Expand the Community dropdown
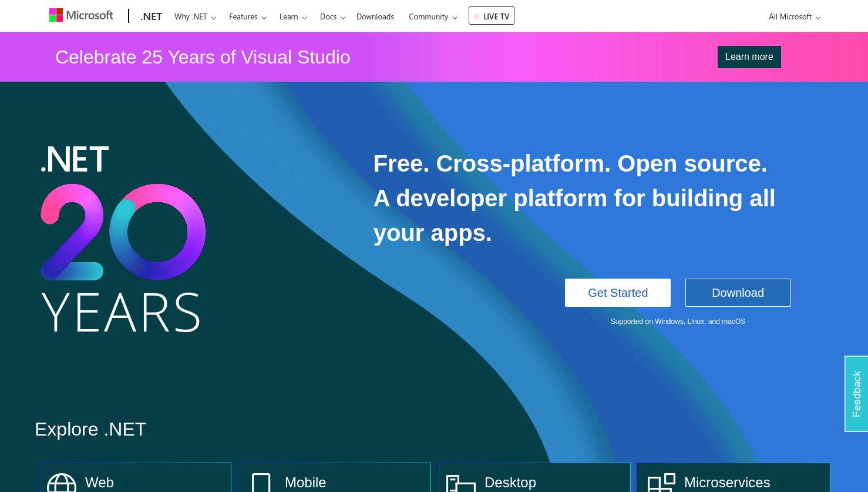Image resolution: width=868 pixels, height=492 pixels. 433,16
